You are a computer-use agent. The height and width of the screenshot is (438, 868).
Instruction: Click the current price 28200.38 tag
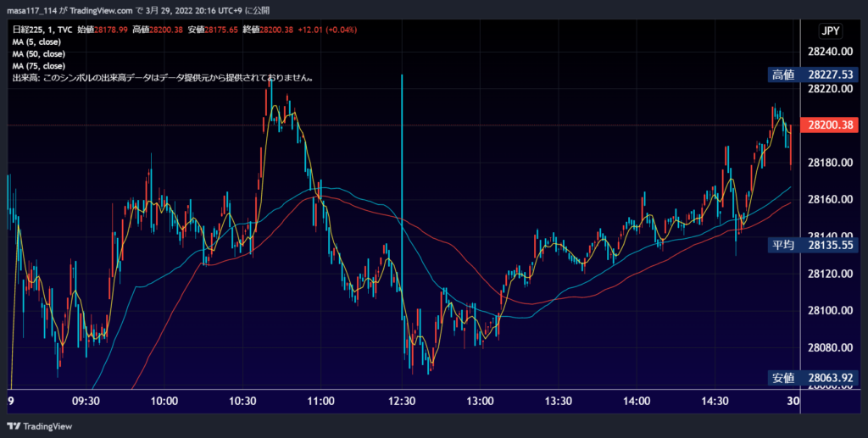[x=829, y=125]
